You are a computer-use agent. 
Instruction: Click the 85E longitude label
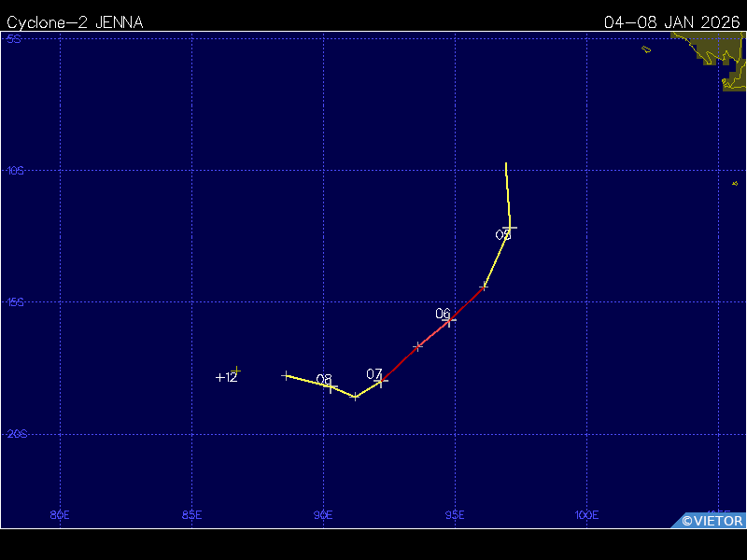tap(191, 514)
